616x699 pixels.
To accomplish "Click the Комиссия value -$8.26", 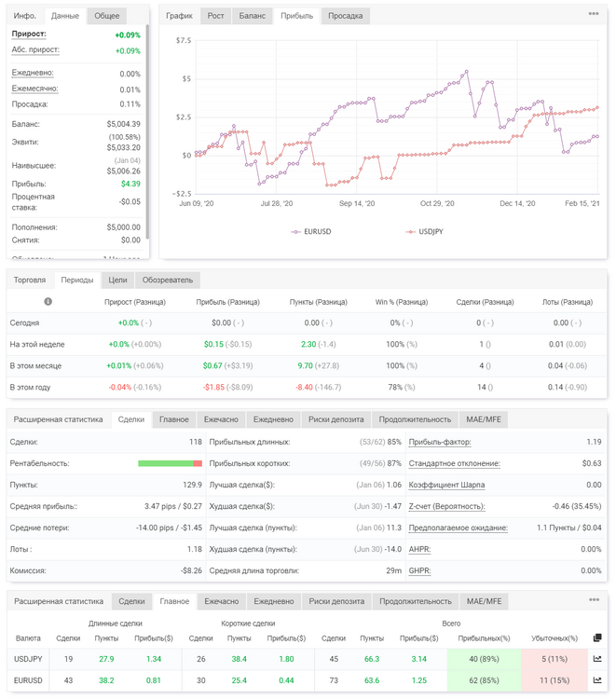I will tap(191, 570).
